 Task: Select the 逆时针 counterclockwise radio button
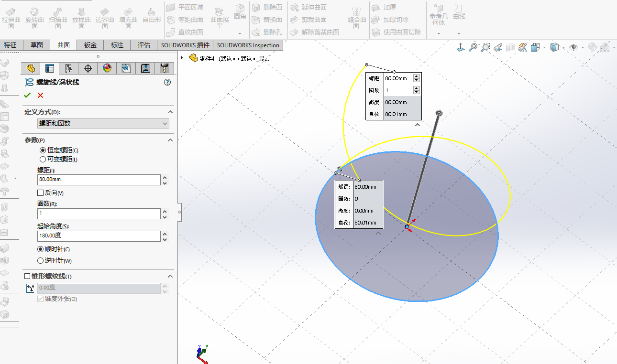[x=41, y=261]
